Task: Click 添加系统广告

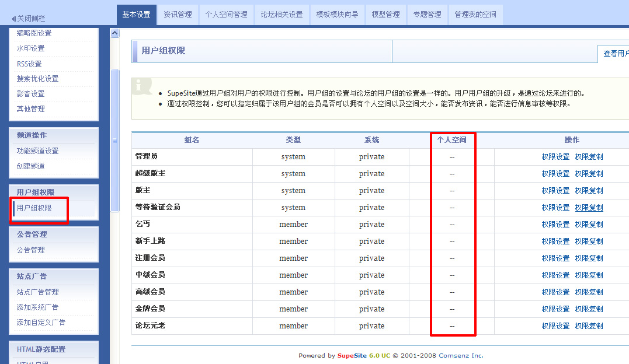Action: click(37, 307)
